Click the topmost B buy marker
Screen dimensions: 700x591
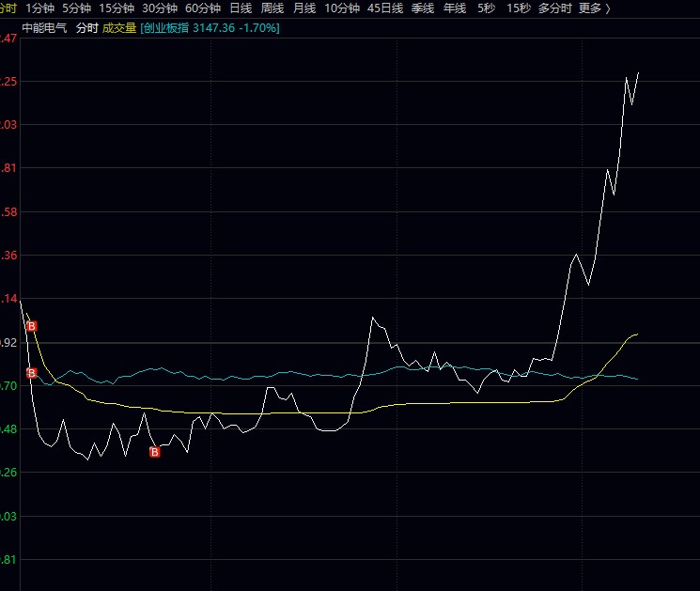31,326
